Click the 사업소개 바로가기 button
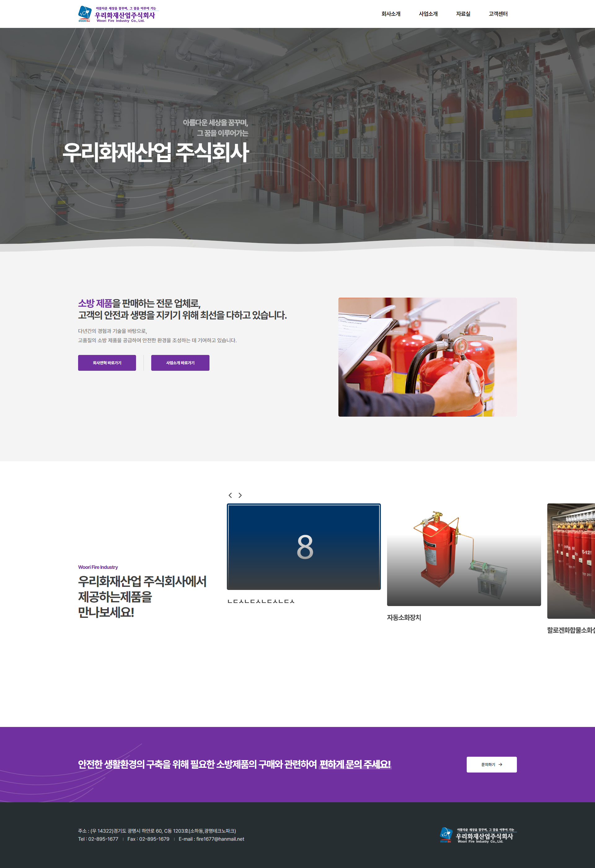This screenshot has width=595, height=868. [x=180, y=363]
